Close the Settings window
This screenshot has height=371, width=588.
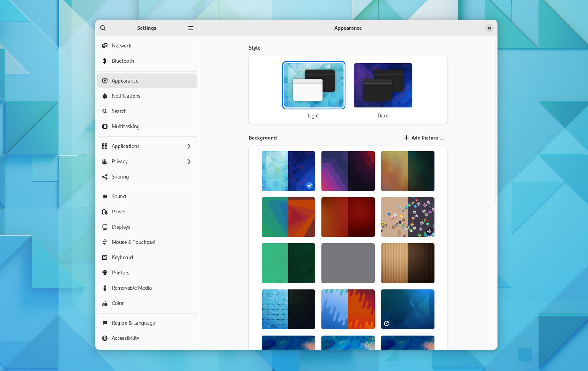tap(489, 28)
